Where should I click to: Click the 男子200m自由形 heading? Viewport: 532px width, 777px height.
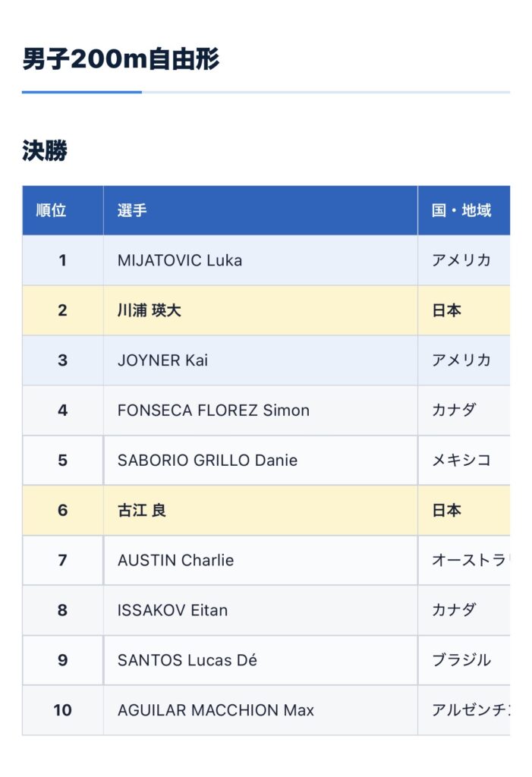[x=121, y=59]
